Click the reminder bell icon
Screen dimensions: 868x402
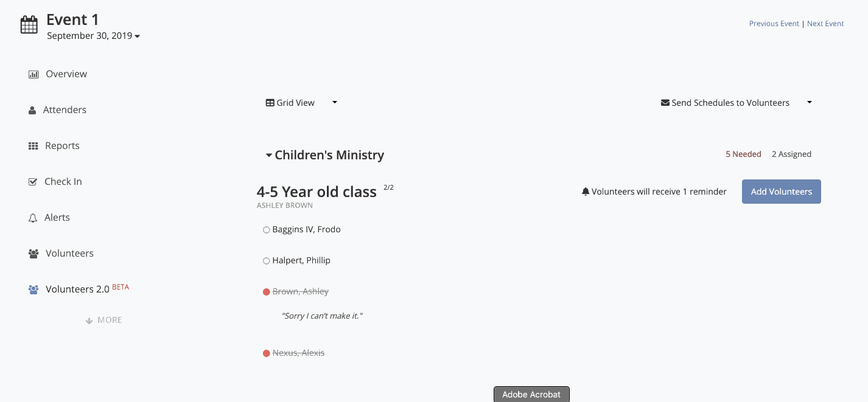(x=586, y=192)
